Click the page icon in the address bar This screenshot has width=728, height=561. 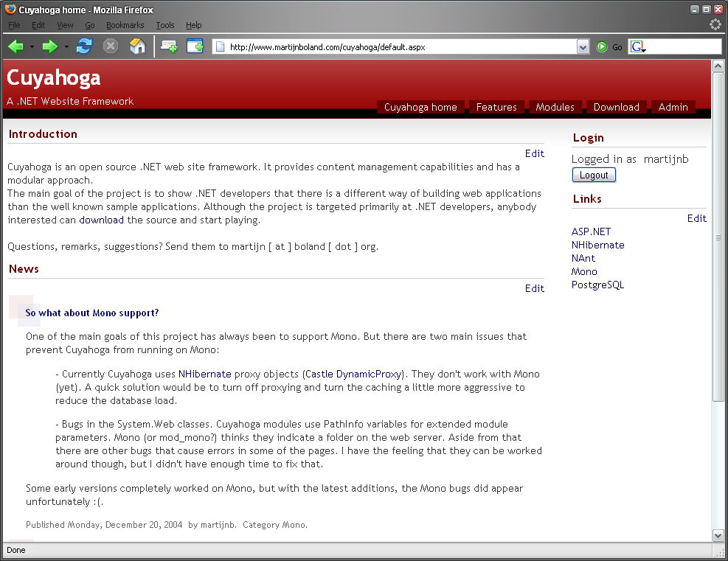tap(221, 47)
